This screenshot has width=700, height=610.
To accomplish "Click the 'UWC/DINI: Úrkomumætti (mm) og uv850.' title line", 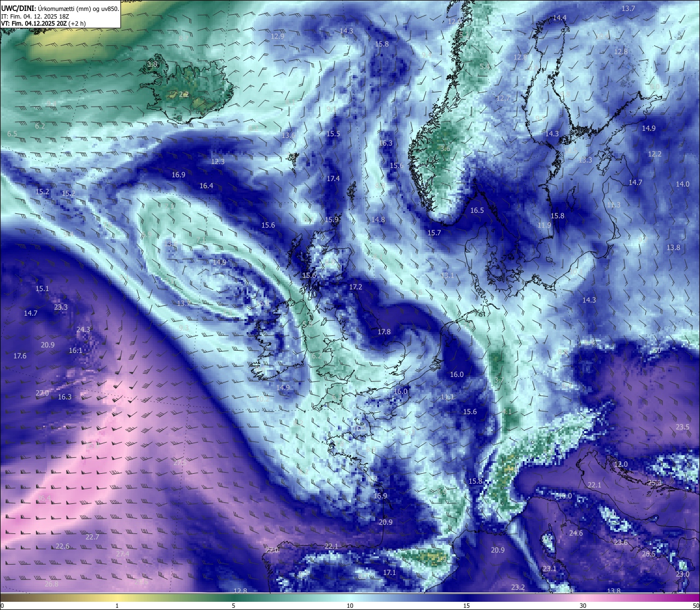I will (60, 8).
